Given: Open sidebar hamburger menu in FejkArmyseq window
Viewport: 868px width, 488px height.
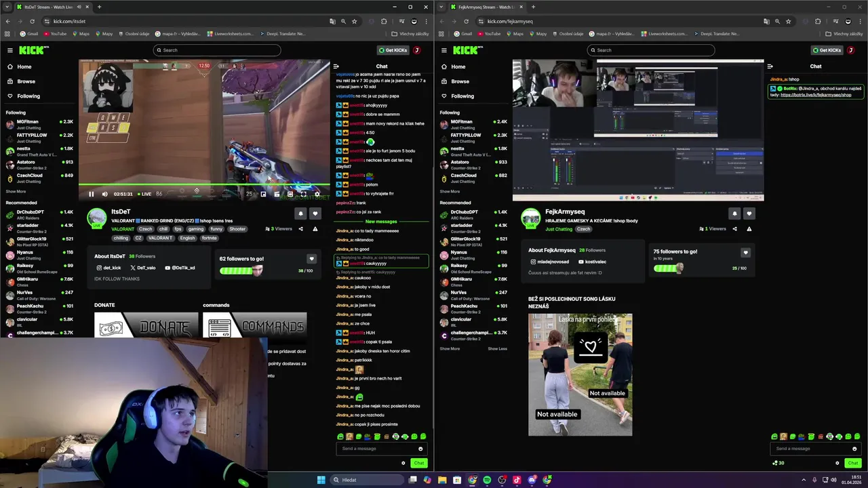Looking at the screenshot, I should [x=444, y=50].
